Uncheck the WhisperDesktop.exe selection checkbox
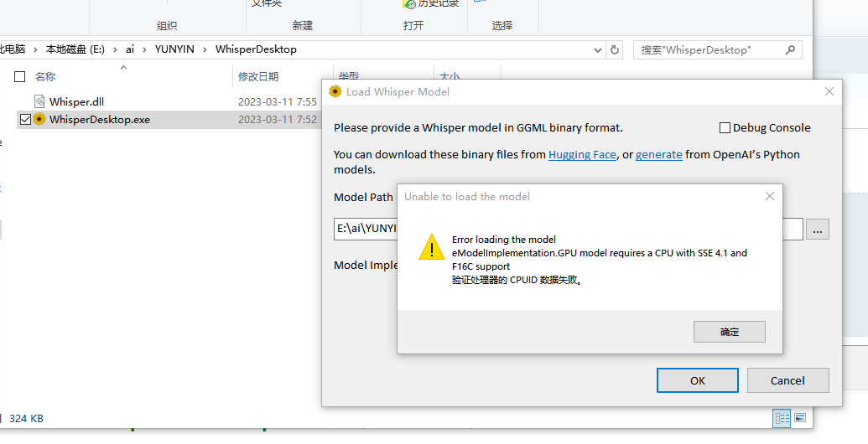 [25, 119]
